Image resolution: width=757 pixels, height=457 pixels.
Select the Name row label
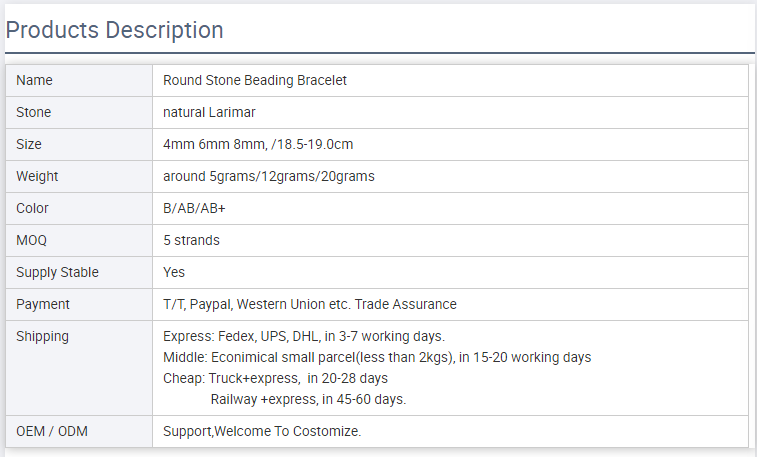(35, 80)
